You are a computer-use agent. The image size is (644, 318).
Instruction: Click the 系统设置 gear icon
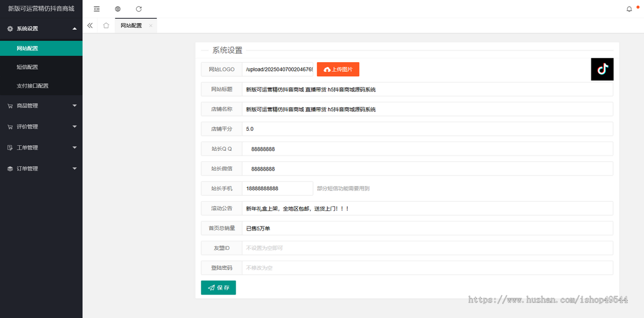click(x=10, y=29)
